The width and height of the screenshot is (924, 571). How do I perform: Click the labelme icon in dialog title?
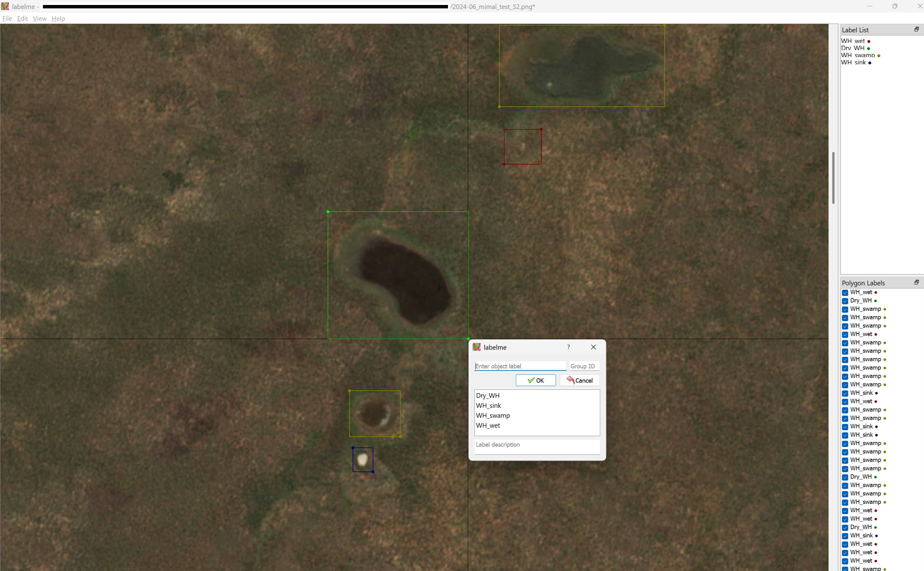(477, 347)
